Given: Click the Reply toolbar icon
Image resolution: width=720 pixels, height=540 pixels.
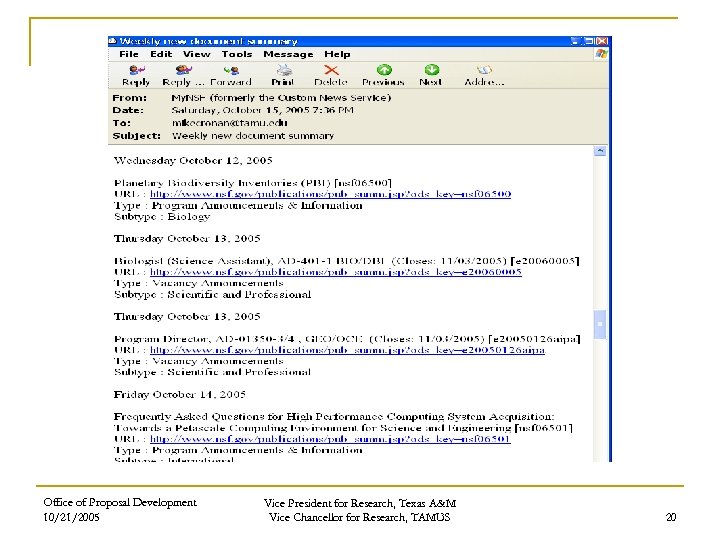Looking at the screenshot, I should [x=136, y=75].
